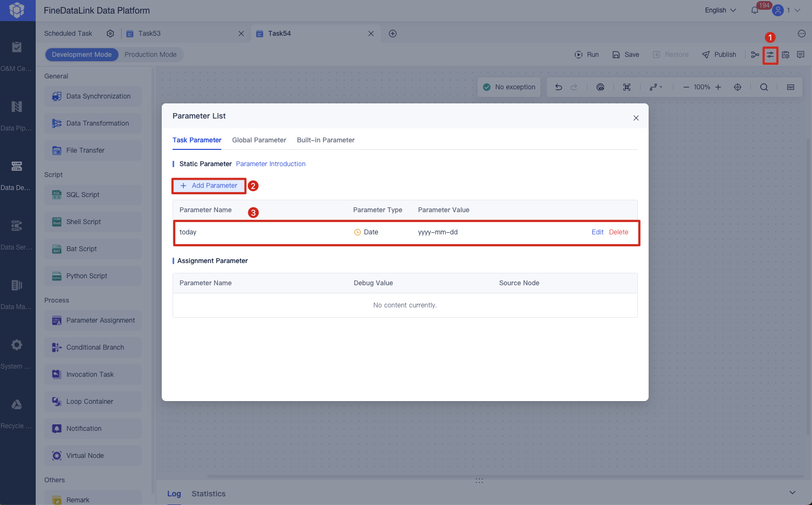Click Add Parameter button
Screen dimensions: 812x505
click(209, 186)
